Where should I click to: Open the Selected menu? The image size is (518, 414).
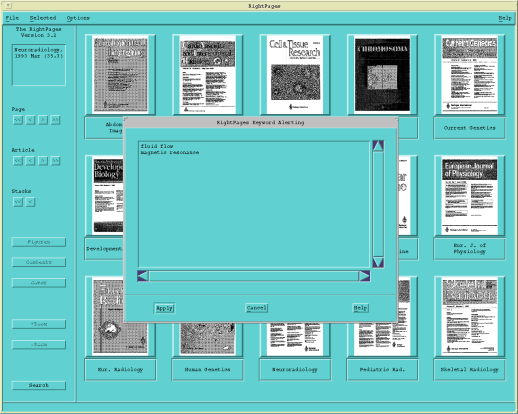[x=43, y=18]
